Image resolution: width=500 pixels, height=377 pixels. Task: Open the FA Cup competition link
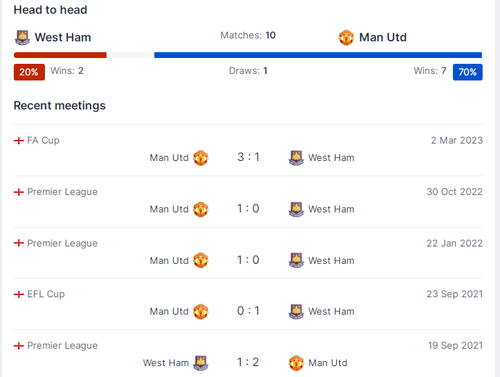43,140
